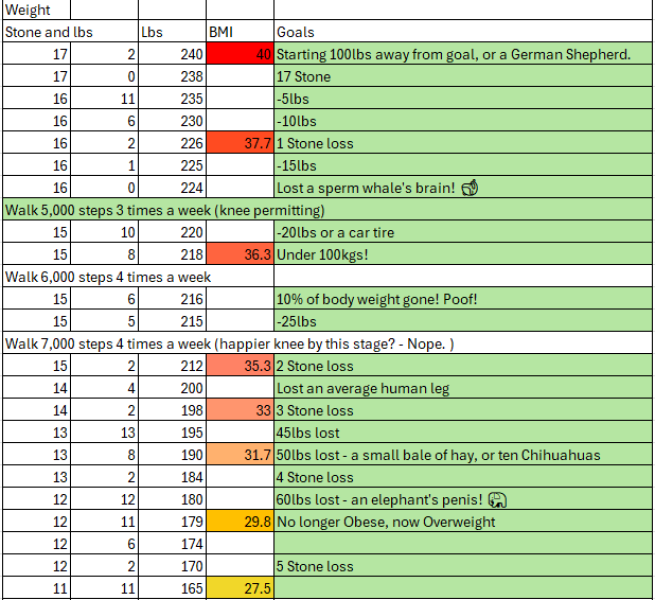Select the Lbs cell showing 226
Screen dimensions: 655x600
(172, 143)
